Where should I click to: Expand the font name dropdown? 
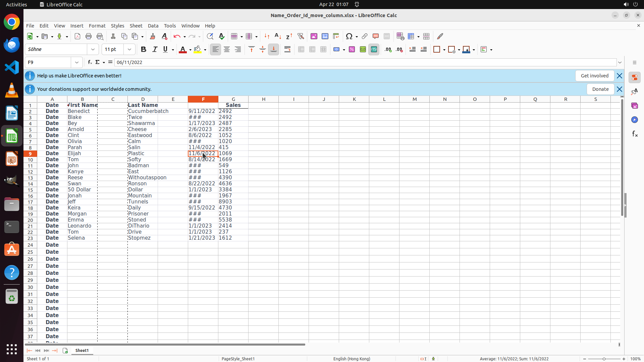tap(93, 50)
